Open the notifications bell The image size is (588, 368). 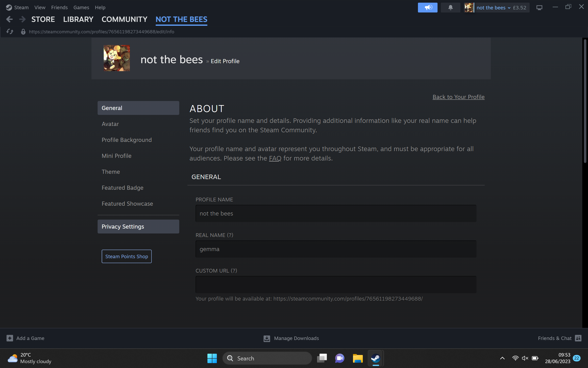[450, 8]
